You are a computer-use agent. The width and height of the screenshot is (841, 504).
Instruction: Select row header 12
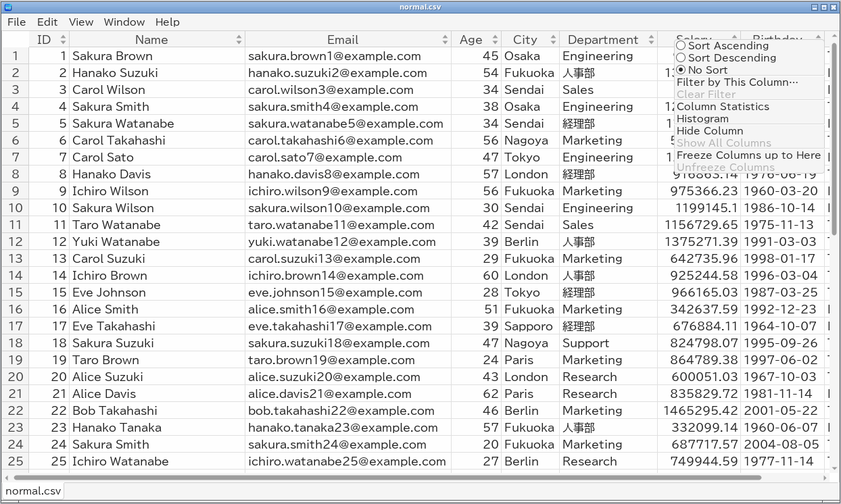(x=16, y=242)
